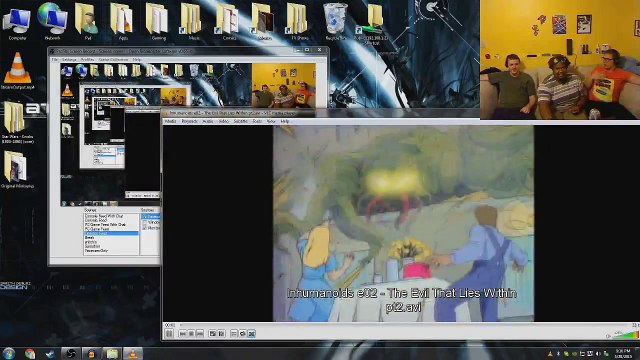Adjust the VLC volume slider
The width and height of the screenshot is (640, 360).
point(625,335)
